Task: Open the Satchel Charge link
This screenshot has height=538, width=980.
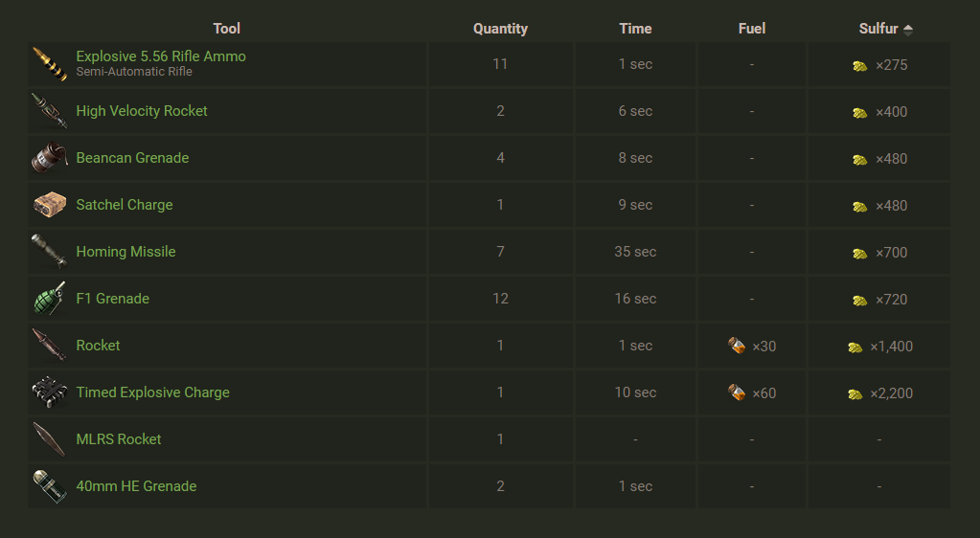Action: pos(125,205)
